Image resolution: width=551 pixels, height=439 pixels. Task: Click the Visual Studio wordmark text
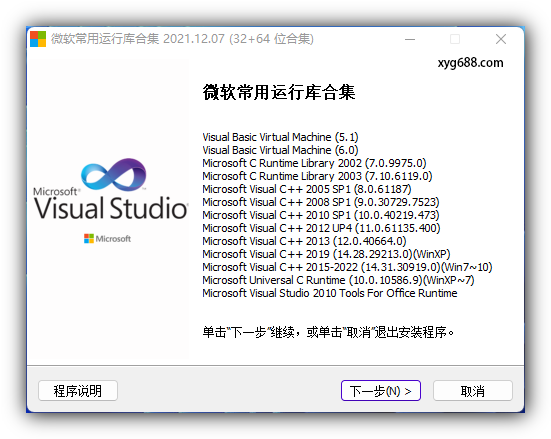pos(111,208)
